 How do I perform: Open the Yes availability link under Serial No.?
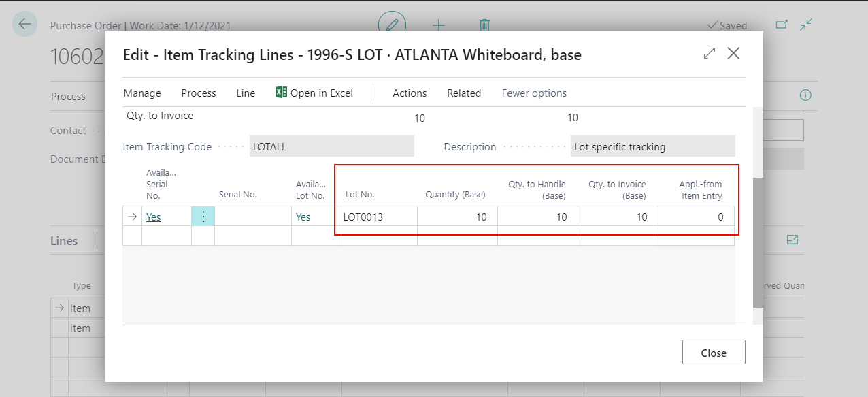[153, 217]
